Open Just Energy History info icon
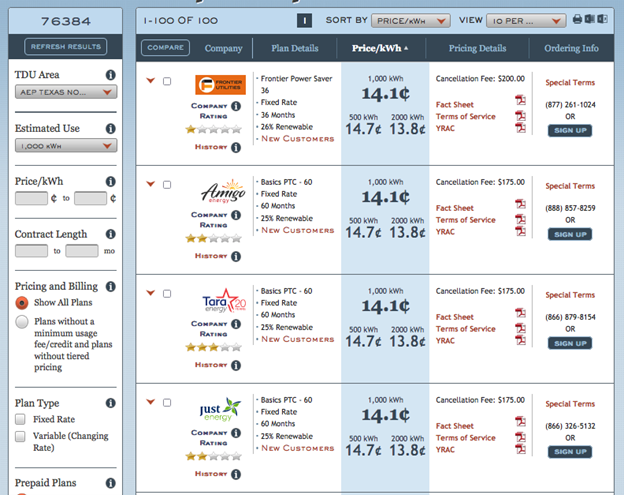The height and width of the screenshot is (495, 624). pyautogui.click(x=236, y=474)
